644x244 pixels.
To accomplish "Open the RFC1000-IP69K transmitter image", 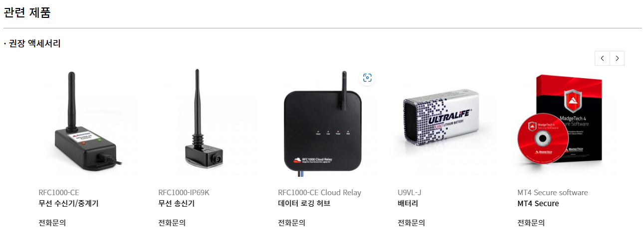I will pyautogui.click(x=208, y=122).
